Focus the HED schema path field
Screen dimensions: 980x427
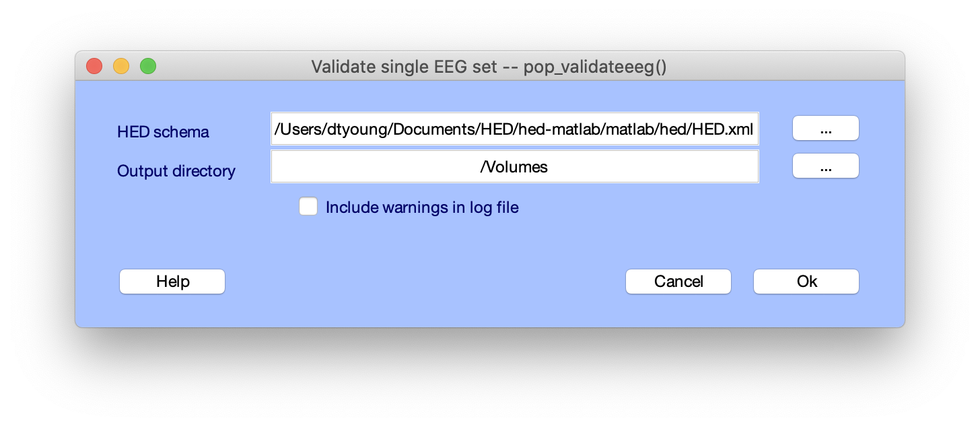515,129
